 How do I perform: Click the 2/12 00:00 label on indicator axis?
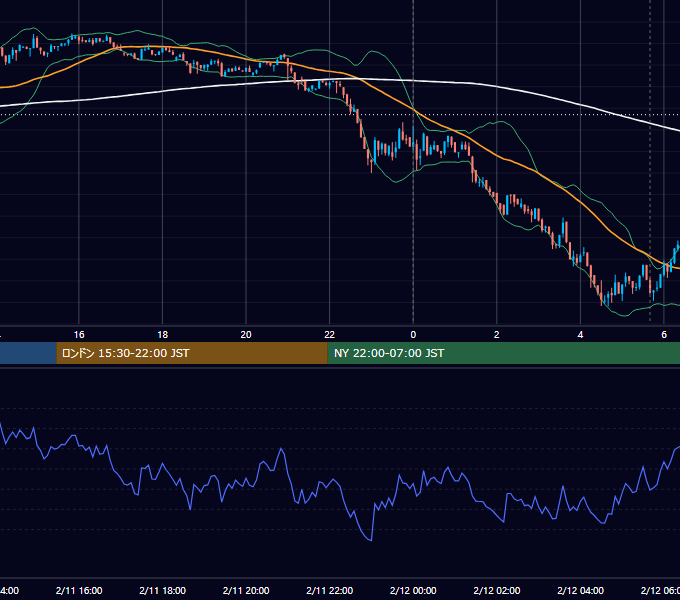click(x=413, y=591)
